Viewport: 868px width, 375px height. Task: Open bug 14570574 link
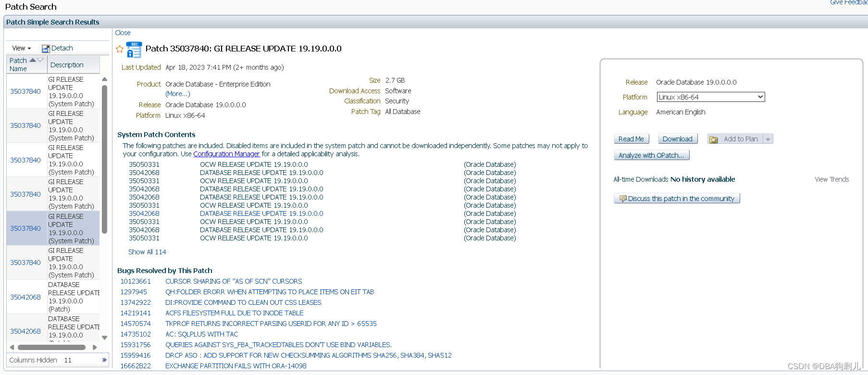click(136, 324)
